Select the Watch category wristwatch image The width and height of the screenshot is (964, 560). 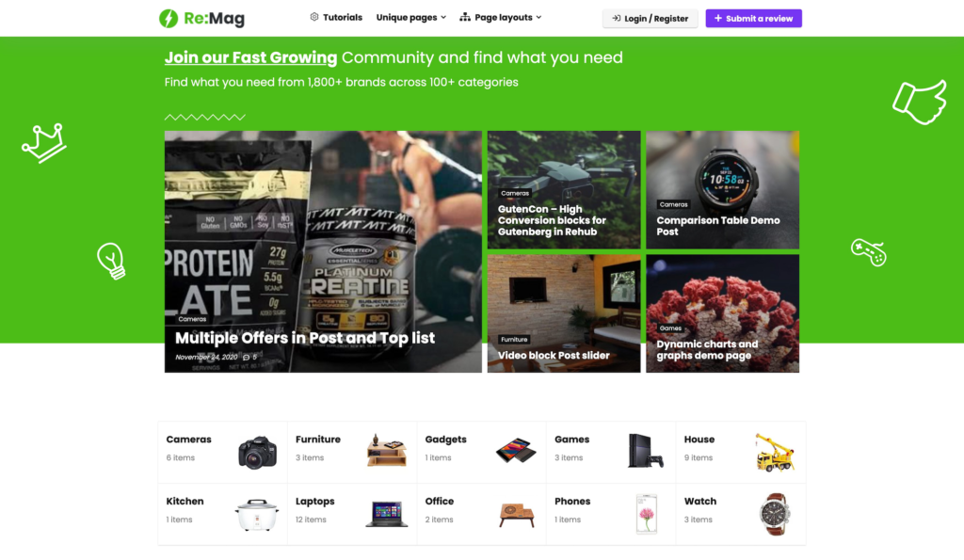pos(775,514)
